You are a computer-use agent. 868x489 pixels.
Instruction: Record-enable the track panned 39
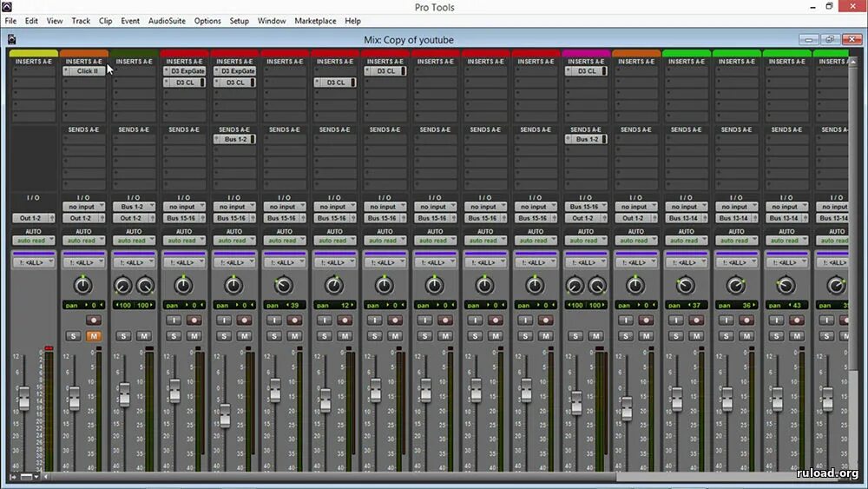point(294,320)
